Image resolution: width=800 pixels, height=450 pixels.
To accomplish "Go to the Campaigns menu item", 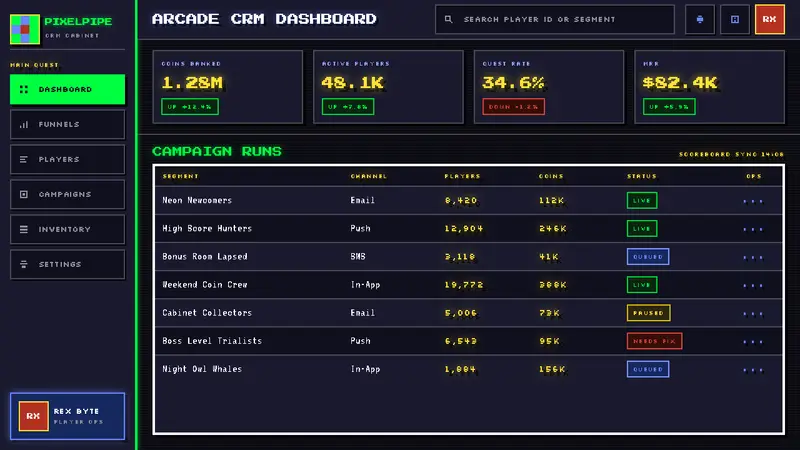I will click(67, 194).
